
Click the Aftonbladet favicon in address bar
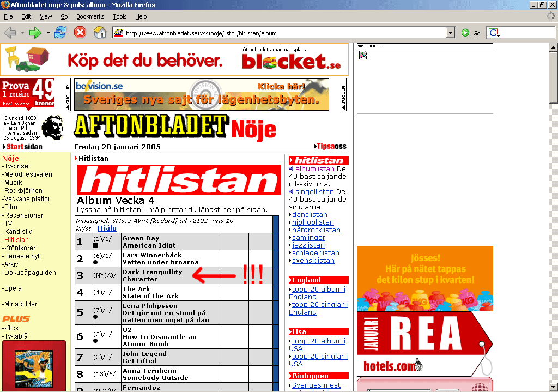pyautogui.click(x=119, y=33)
